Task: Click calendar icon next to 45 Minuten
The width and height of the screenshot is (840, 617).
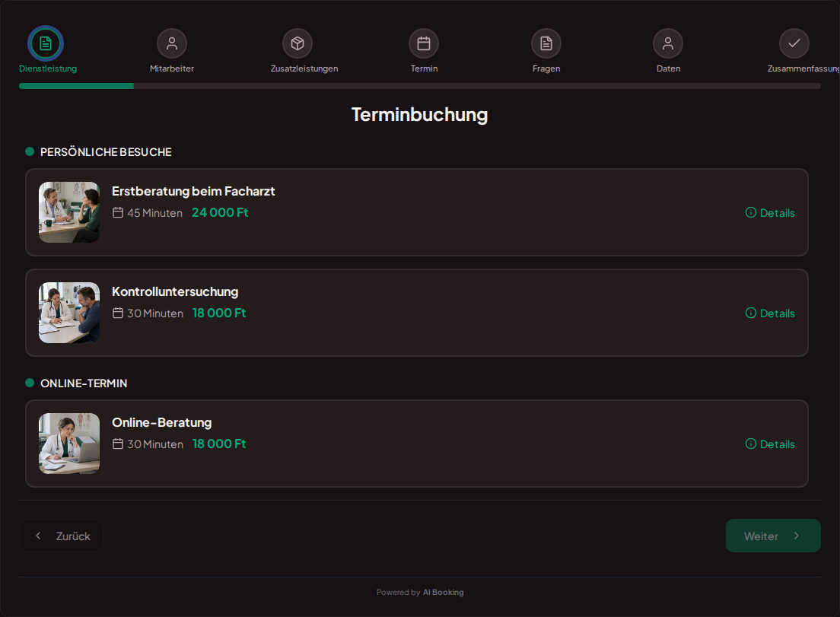Action: click(118, 212)
